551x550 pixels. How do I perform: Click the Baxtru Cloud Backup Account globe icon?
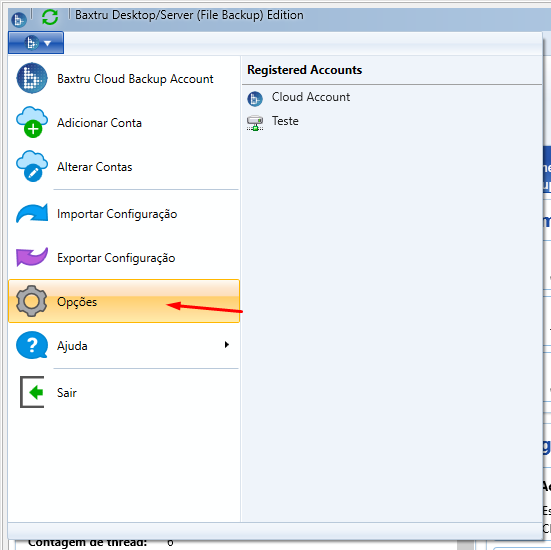tap(32, 78)
